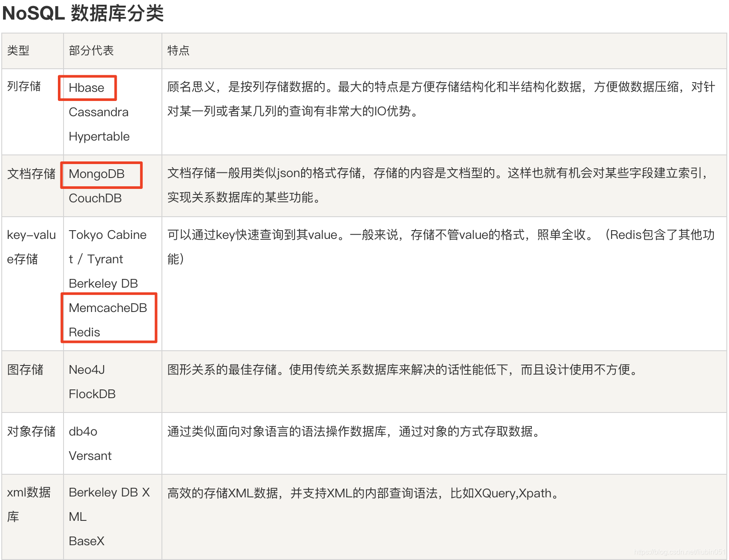Select the '类型' column header
This screenshot has height=560, width=729.
coord(18,50)
